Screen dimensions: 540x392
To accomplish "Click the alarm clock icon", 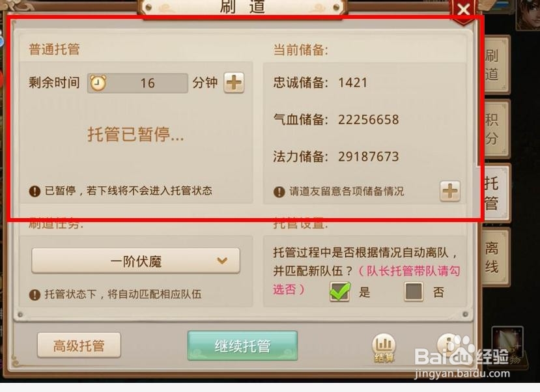I will coord(98,83).
